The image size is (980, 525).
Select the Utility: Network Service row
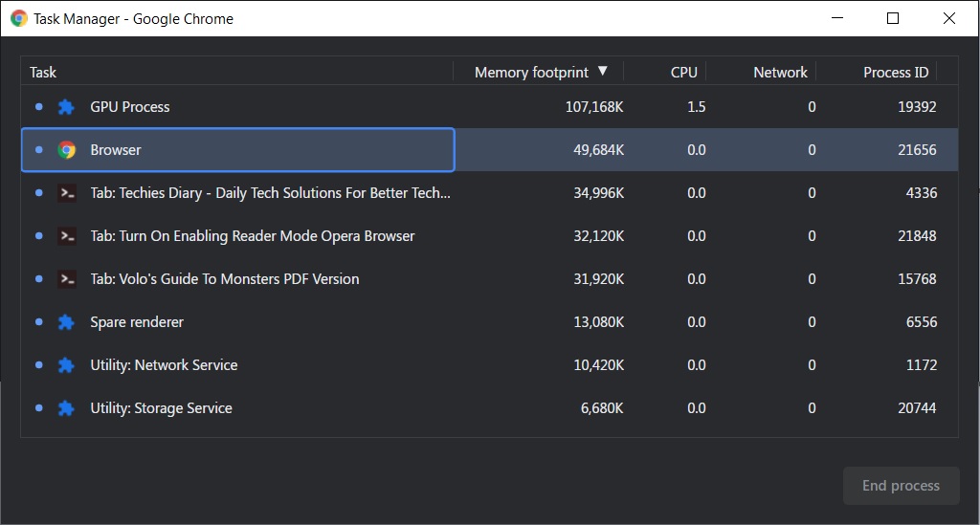489,365
